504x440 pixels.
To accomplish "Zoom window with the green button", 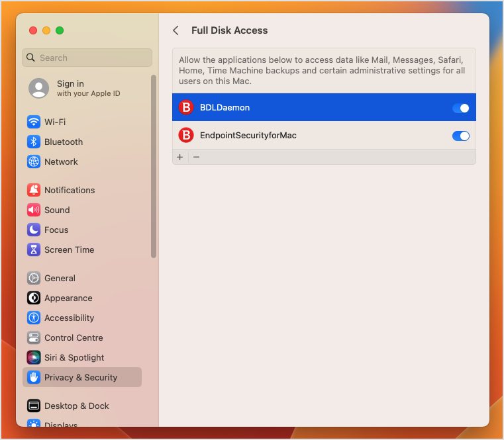I will click(60, 30).
